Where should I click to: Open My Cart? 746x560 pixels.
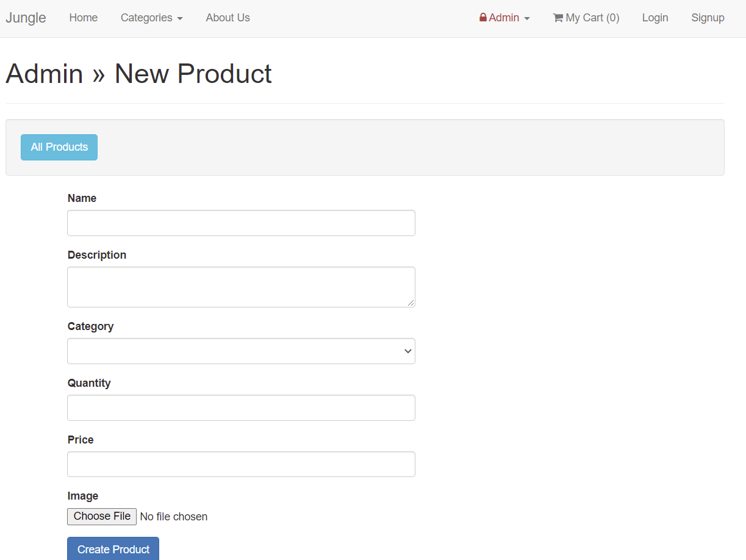point(586,18)
